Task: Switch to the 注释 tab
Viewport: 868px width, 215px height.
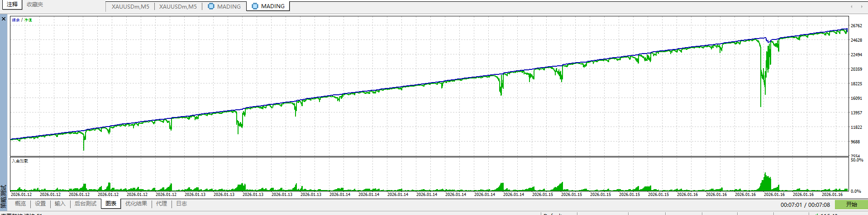Action: tap(12, 5)
